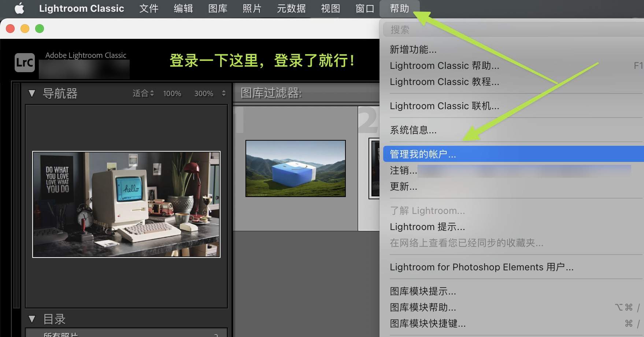
Task: Set zoom level to 100%
Action: (x=172, y=93)
